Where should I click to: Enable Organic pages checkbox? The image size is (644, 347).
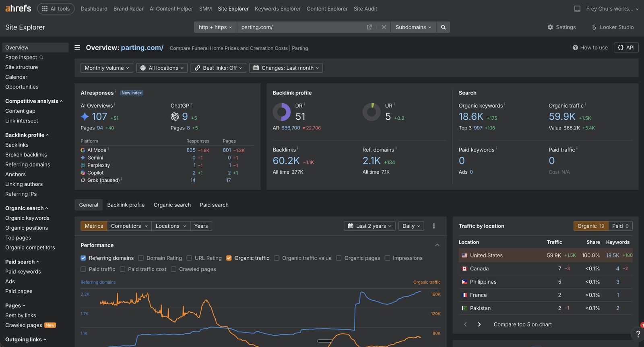tap(339, 258)
